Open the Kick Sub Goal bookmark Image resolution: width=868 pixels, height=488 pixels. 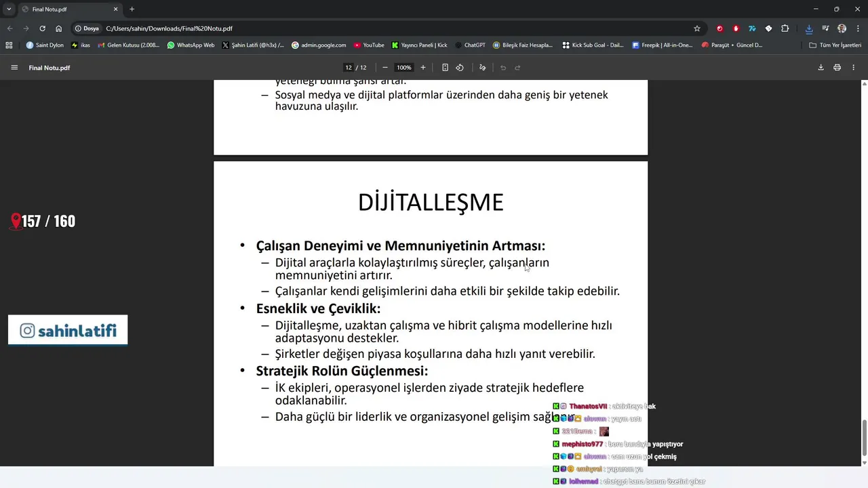pyautogui.click(x=593, y=45)
